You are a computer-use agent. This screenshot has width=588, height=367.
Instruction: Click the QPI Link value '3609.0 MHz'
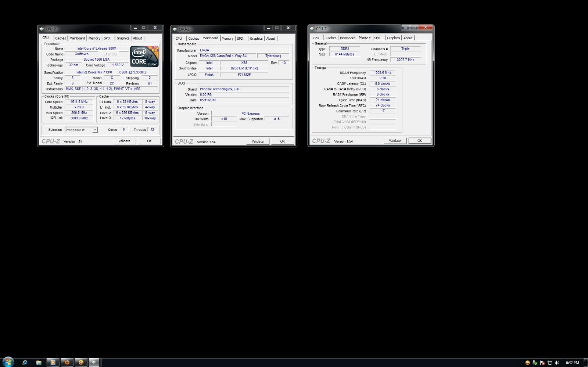click(79, 118)
